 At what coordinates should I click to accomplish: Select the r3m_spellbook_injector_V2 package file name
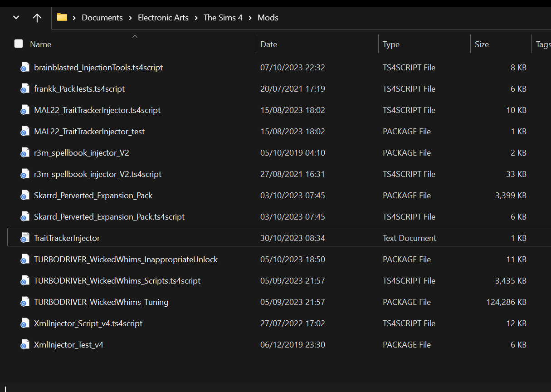click(82, 153)
